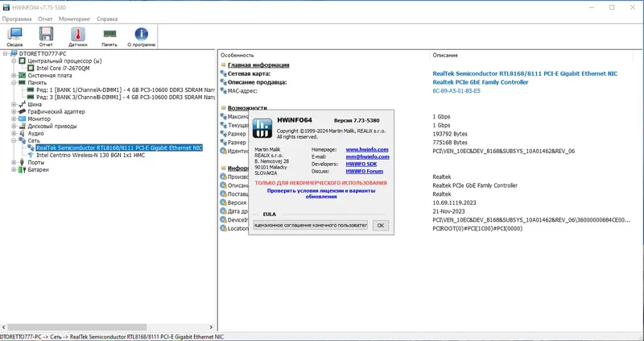Click the Intel Core i7-2670QM CPU chip icon
The height and width of the screenshot is (341, 644).
click(31, 68)
